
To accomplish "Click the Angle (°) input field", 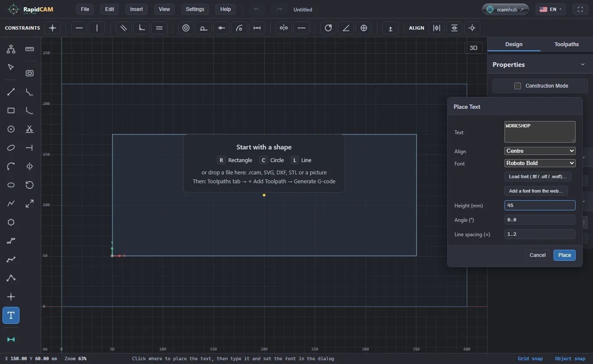I will coord(540,220).
